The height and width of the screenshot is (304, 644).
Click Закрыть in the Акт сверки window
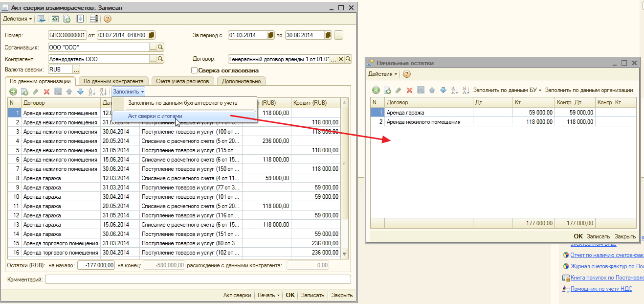(342, 295)
